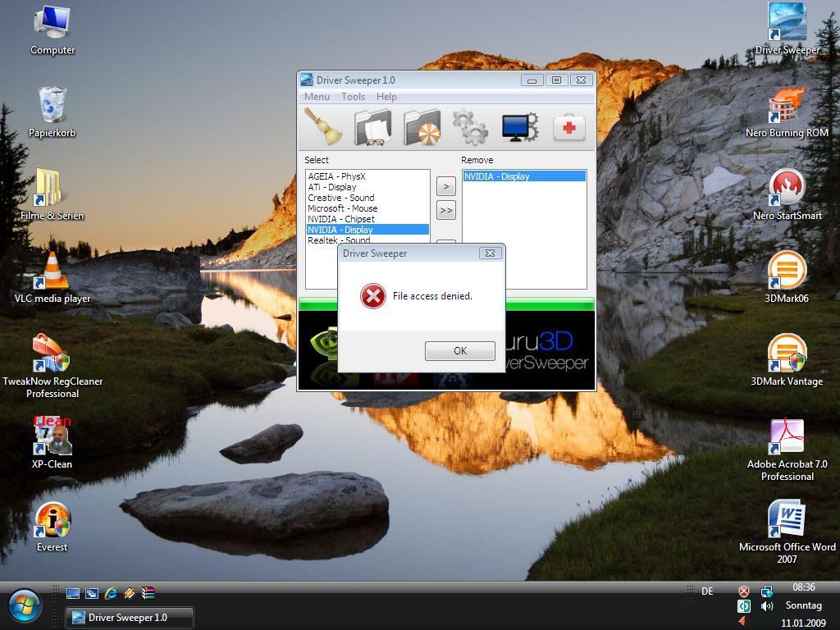840x630 pixels.
Task: Click the broom clean toolbar icon
Action: tap(323, 127)
